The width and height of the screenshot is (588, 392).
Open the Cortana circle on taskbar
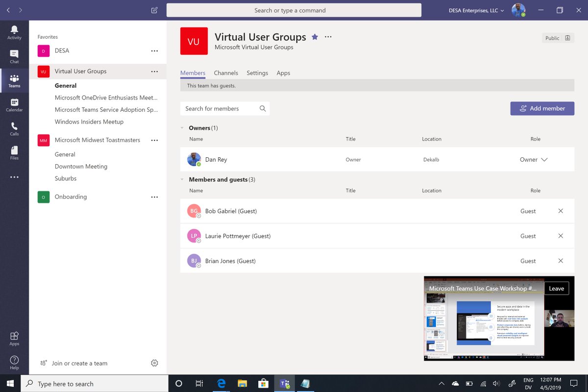tap(178, 384)
